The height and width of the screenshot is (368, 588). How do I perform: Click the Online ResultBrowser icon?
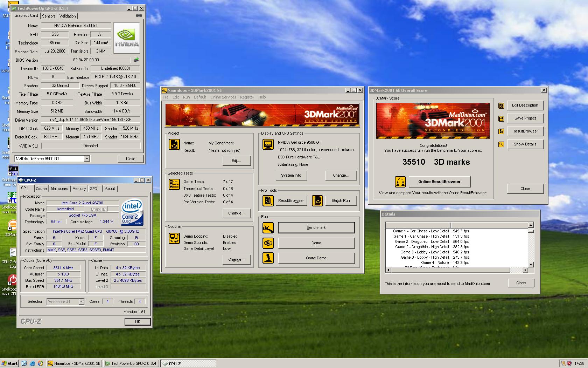point(400,182)
